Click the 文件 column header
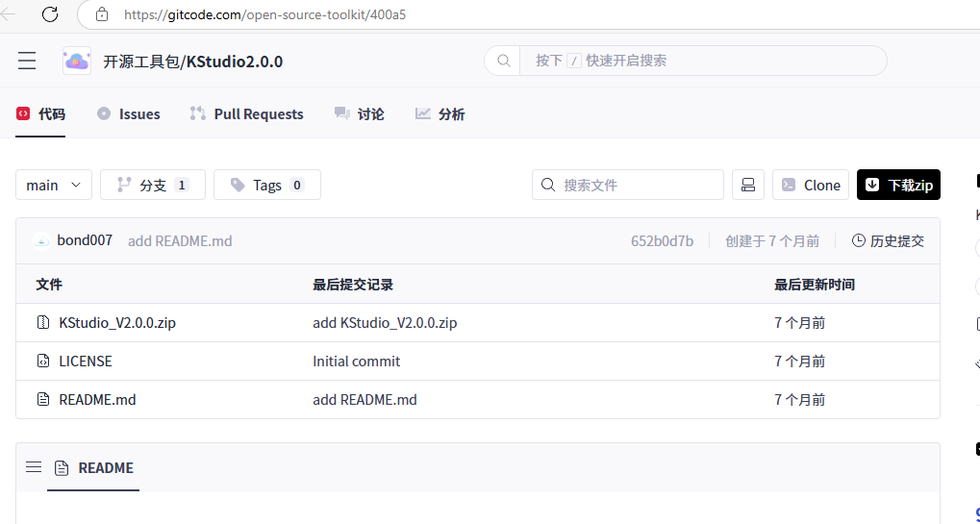Screen dimensions: 980x524 click(x=49, y=285)
